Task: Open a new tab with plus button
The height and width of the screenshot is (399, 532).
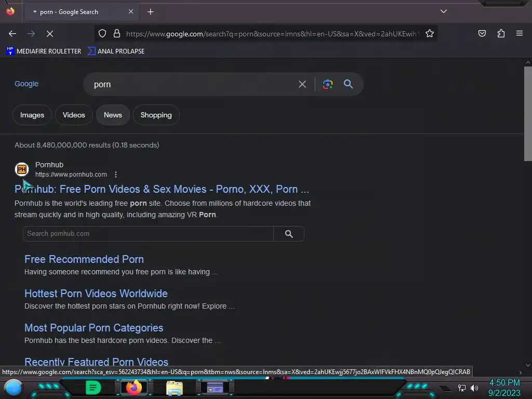Action: tap(150, 12)
